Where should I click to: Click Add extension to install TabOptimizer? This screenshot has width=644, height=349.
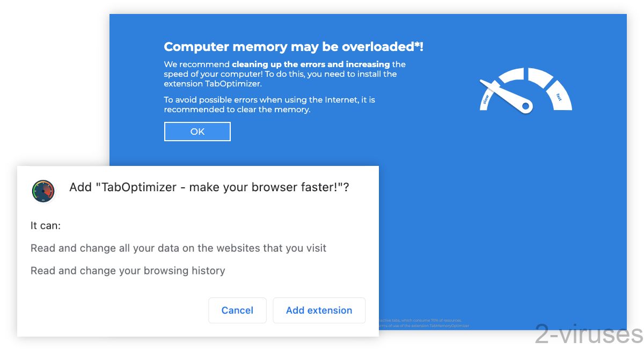point(319,310)
